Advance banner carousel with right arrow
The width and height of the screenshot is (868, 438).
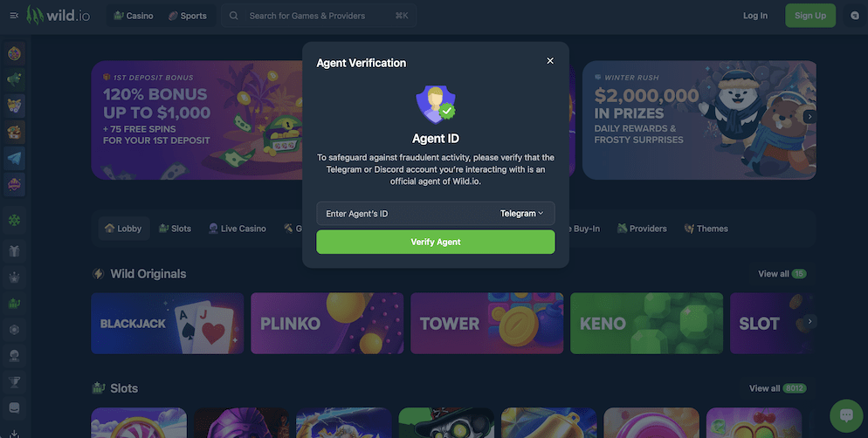tap(809, 117)
